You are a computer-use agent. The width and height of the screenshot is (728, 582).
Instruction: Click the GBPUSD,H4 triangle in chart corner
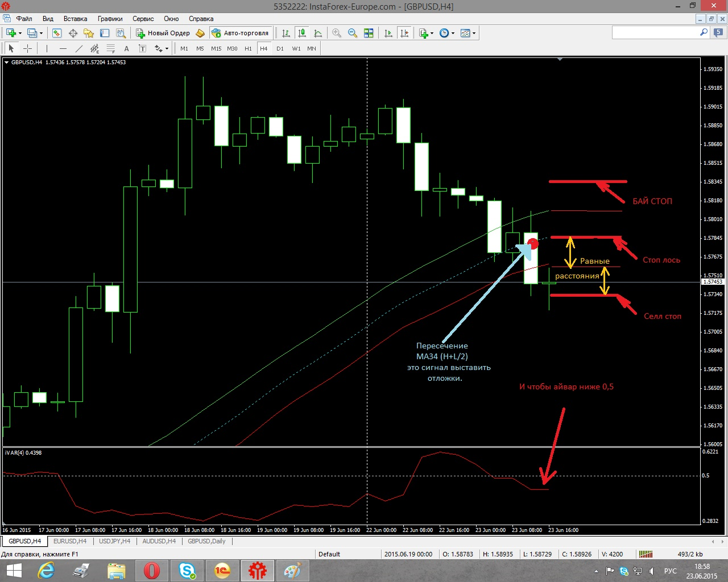point(6,63)
